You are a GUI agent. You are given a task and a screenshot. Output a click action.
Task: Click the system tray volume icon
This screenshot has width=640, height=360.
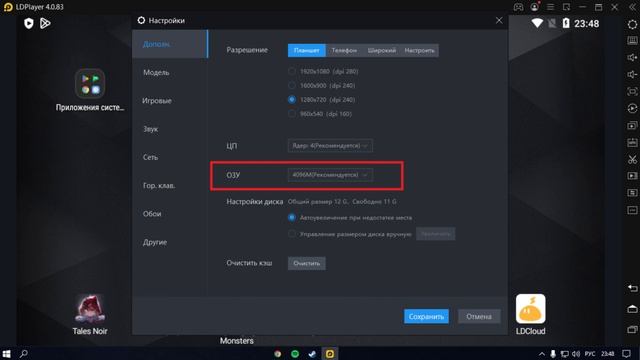click(x=576, y=354)
